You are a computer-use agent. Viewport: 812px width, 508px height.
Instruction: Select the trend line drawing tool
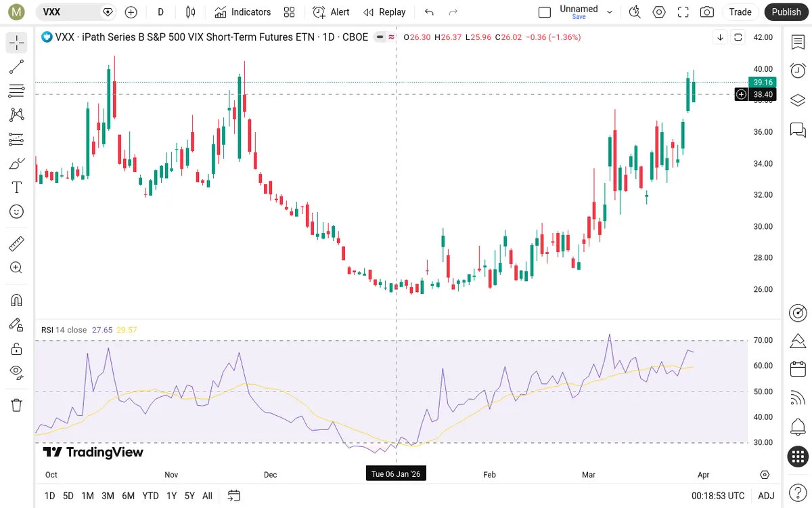click(17, 66)
